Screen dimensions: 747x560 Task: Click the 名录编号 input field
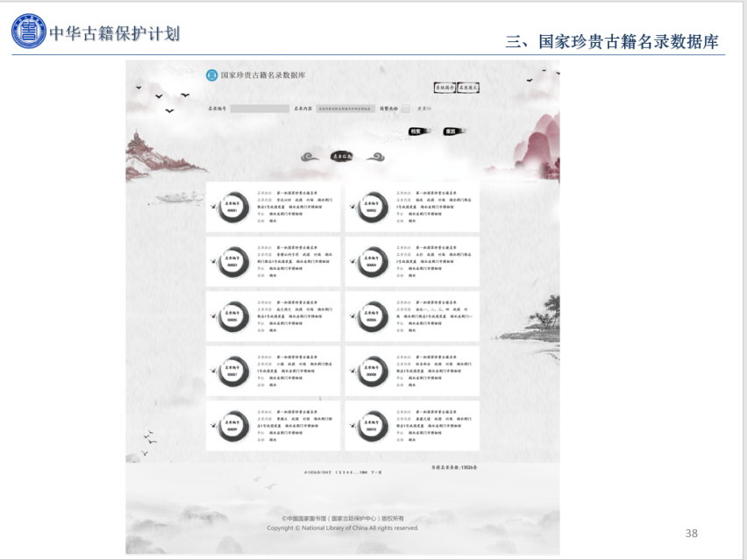pos(260,109)
